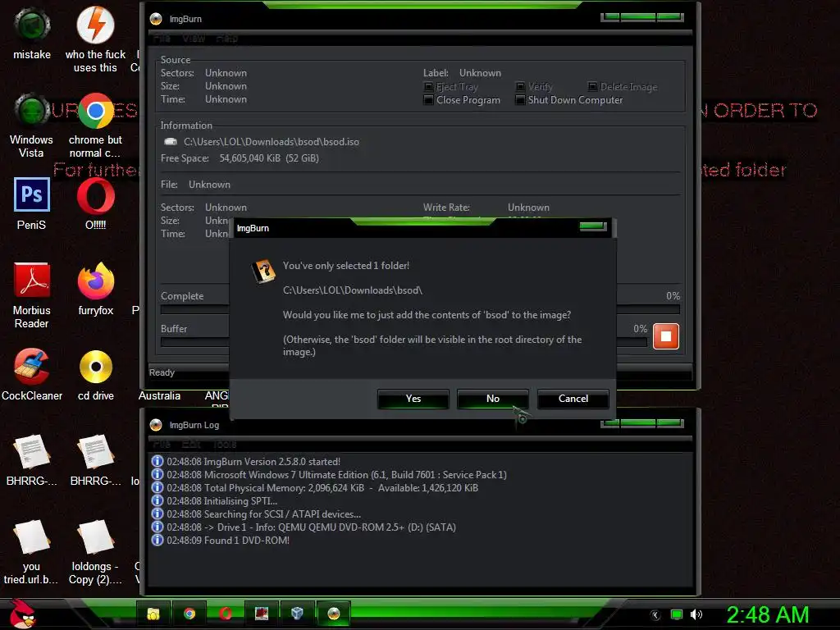
Task: Open the Help menu in ImgBurn main window
Action: 227,39
